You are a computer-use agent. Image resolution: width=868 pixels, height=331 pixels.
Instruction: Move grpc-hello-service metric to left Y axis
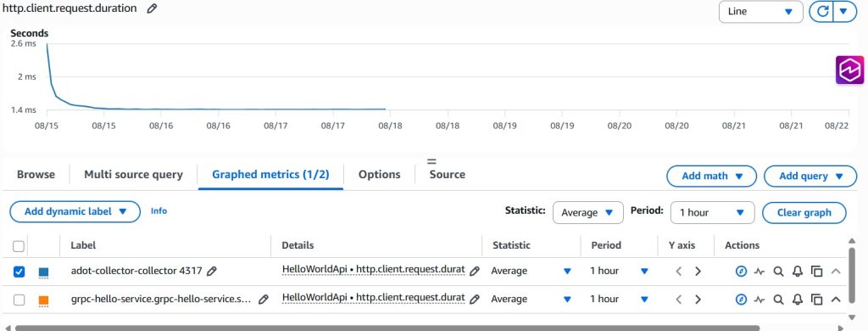click(679, 300)
